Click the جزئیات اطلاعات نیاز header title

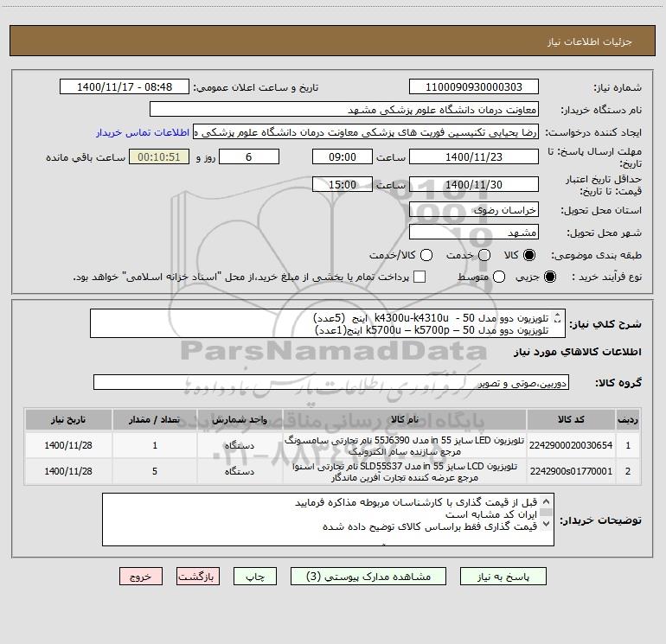click(x=589, y=41)
